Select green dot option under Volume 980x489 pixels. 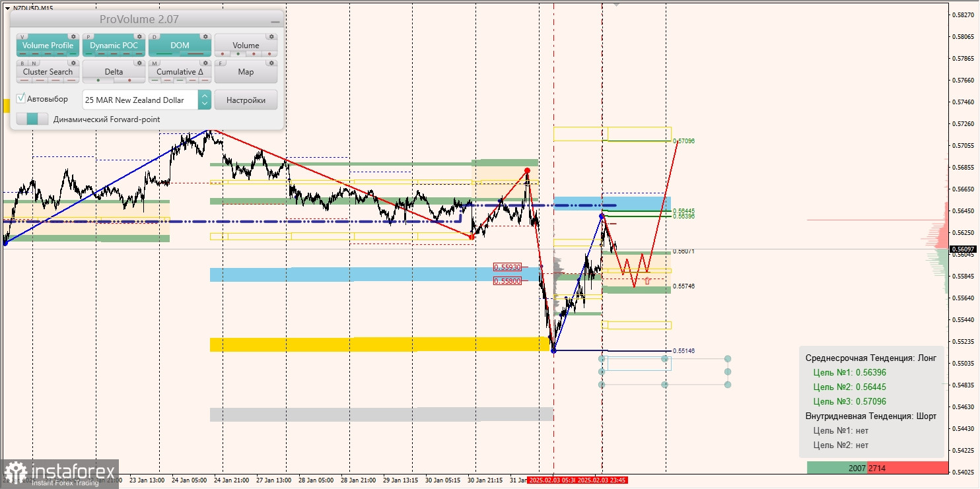[x=236, y=54]
